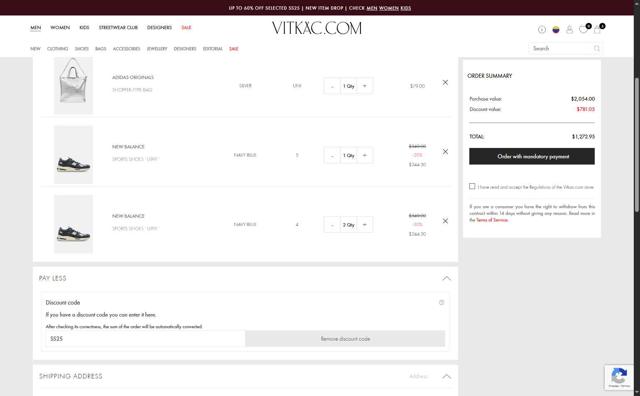
Task: Open the Streetwear Club menu
Action: pyautogui.click(x=118, y=27)
